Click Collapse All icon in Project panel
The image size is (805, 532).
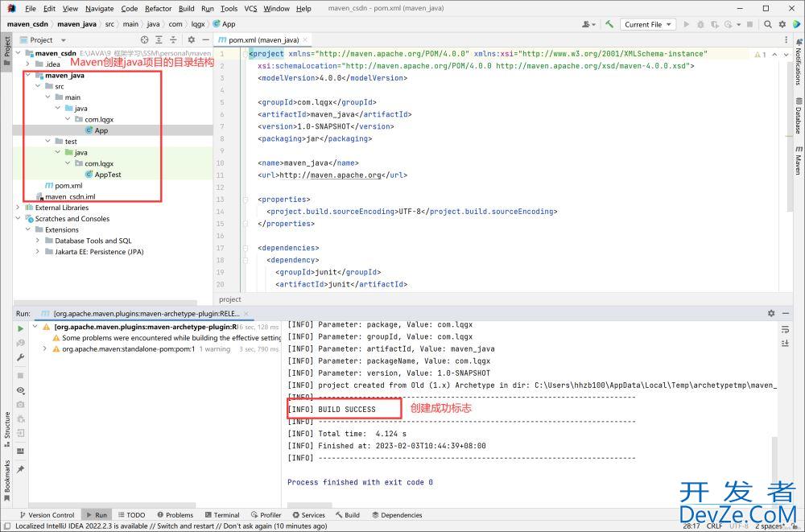pos(173,39)
